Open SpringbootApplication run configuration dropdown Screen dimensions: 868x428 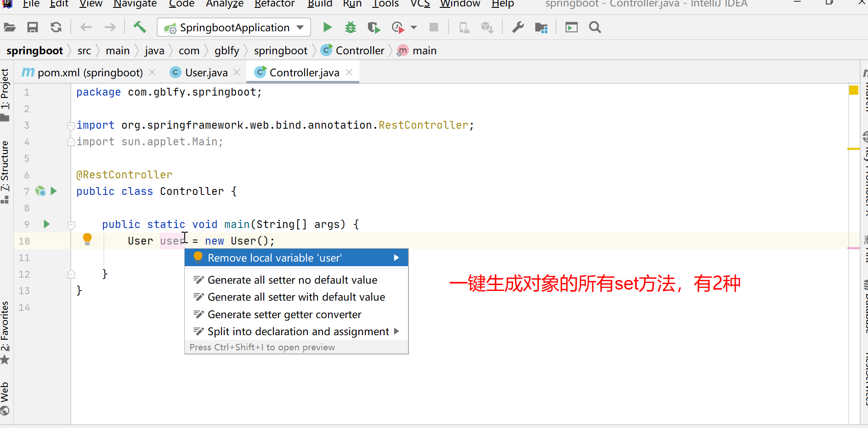click(234, 28)
